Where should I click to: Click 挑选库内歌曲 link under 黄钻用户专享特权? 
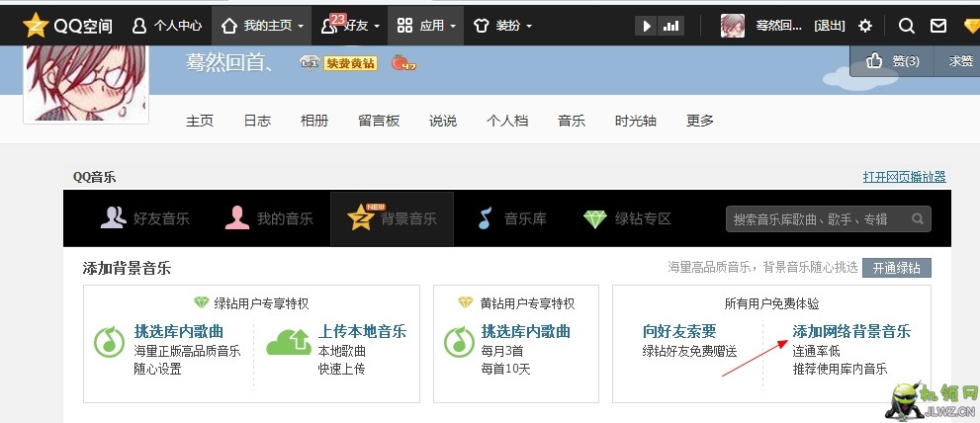tap(526, 331)
